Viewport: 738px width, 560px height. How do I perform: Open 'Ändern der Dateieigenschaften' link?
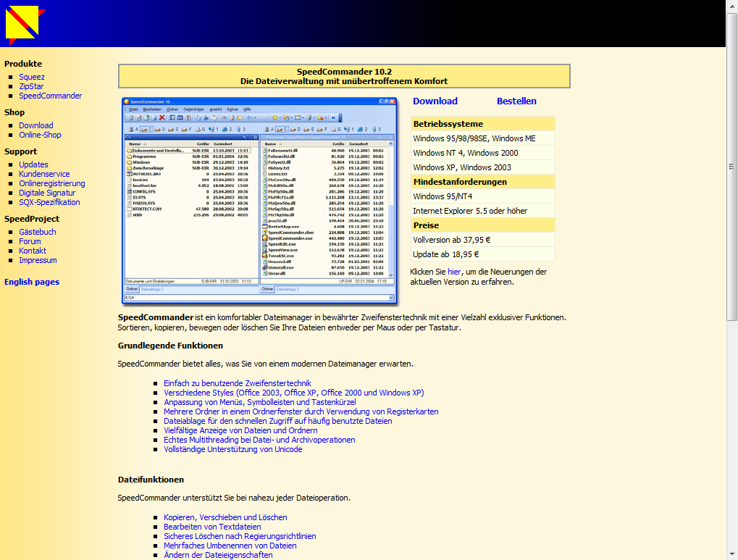pos(219,555)
